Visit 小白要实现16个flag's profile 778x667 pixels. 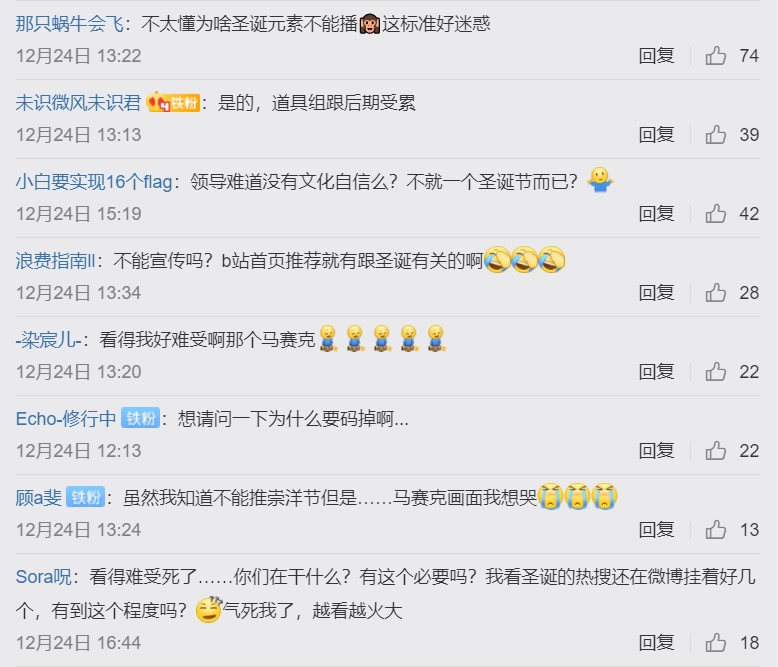[x=94, y=182]
